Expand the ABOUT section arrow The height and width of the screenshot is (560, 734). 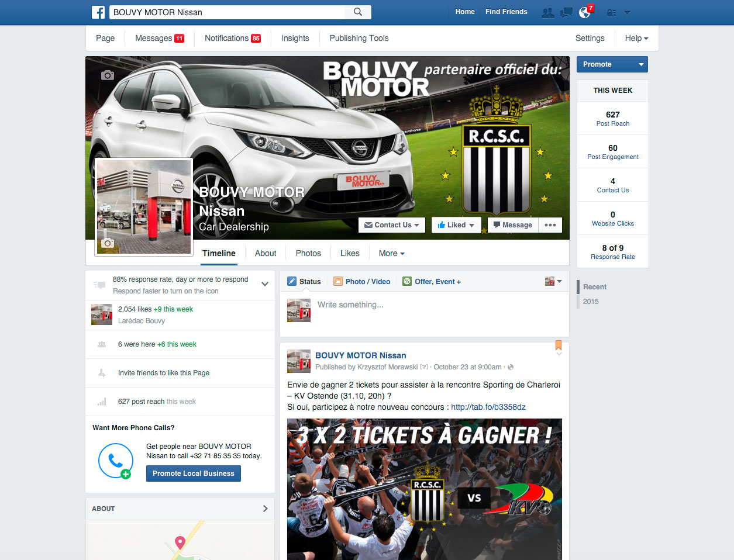265,509
